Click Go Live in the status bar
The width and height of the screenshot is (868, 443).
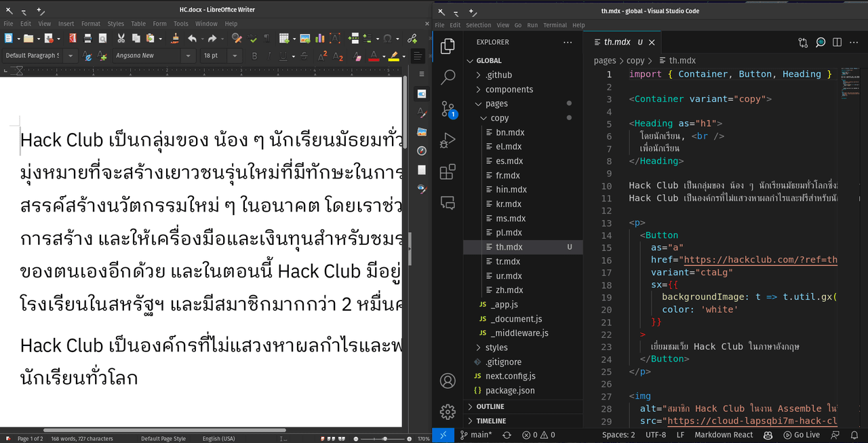802,435
